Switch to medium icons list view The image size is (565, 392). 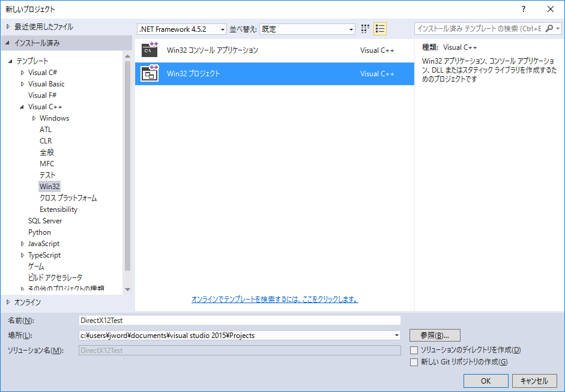tap(379, 29)
